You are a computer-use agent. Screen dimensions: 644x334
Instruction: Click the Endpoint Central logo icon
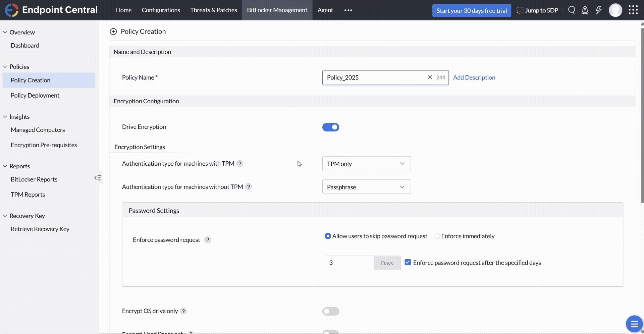tap(11, 10)
